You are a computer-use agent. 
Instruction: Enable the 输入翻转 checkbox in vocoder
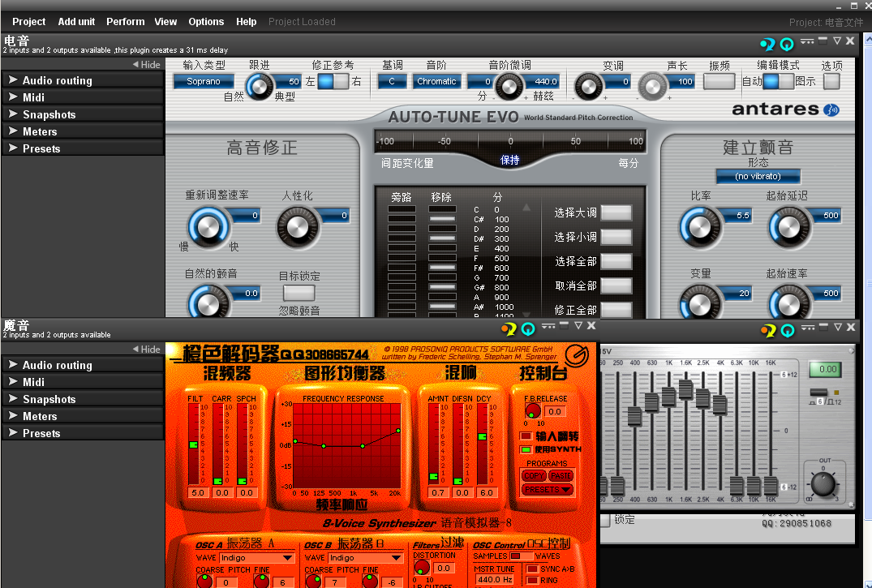(526, 436)
